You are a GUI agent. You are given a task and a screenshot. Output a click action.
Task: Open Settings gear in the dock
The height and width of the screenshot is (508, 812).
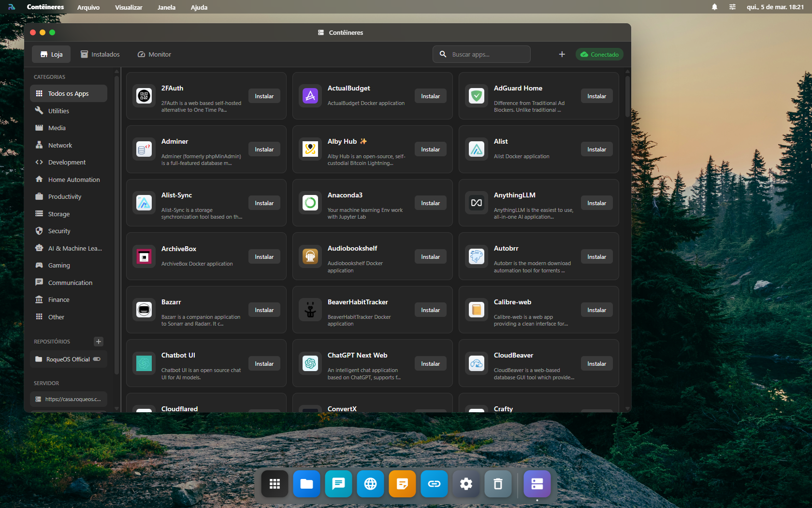click(x=466, y=484)
